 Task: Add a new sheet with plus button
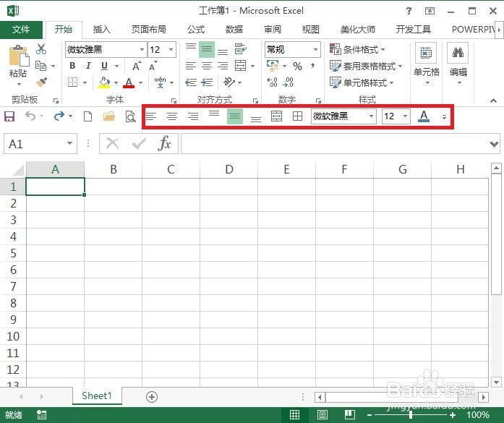(152, 397)
